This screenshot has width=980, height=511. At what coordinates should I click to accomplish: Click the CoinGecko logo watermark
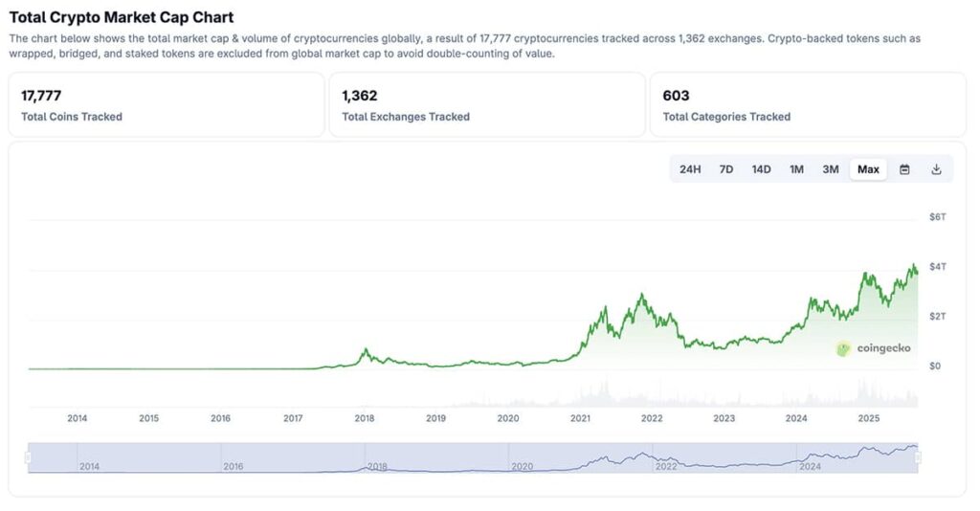point(873,348)
